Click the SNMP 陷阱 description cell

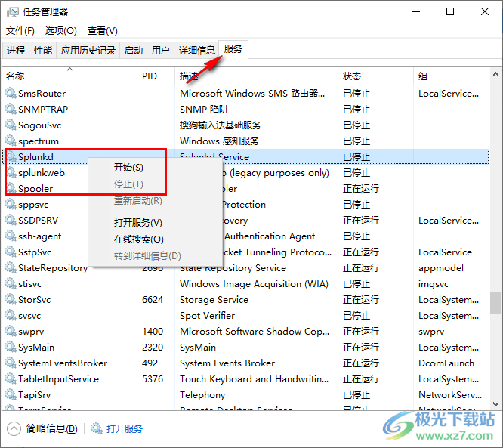[x=204, y=109]
